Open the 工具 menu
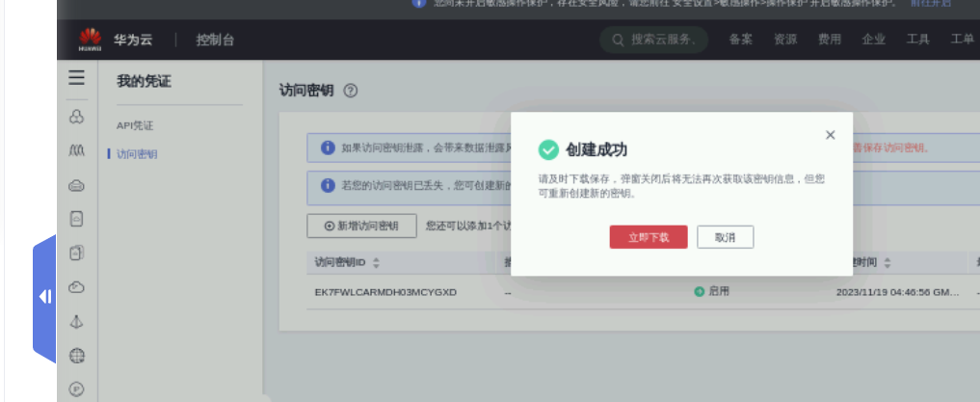The height and width of the screenshot is (402, 980). tap(918, 40)
